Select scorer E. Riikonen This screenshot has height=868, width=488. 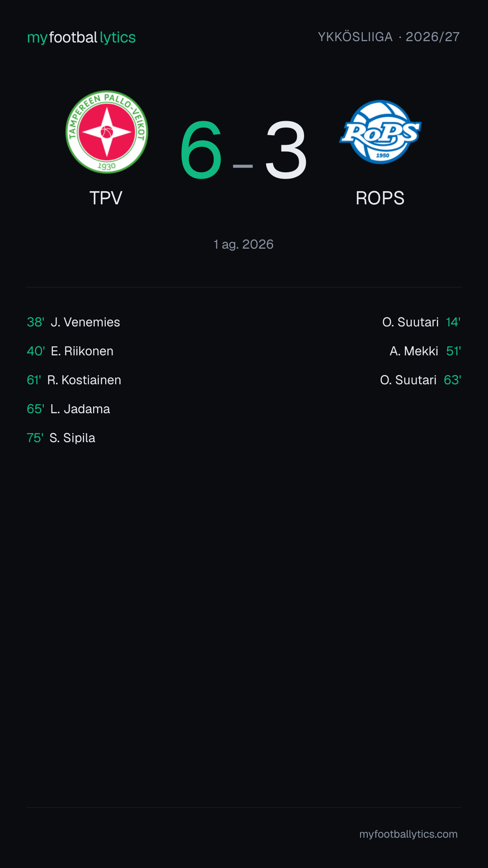(82, 351)
